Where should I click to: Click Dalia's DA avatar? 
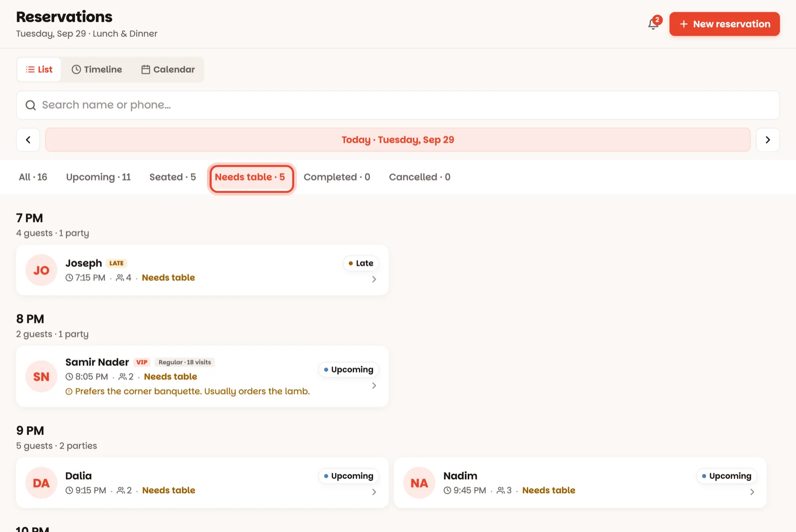(x=41, y=483)
